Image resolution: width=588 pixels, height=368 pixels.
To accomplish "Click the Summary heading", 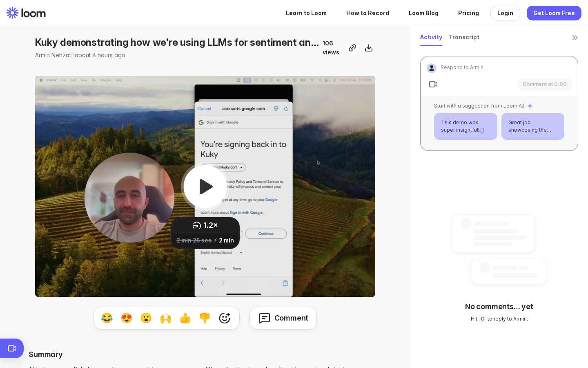I will click(x=46, y=355).
